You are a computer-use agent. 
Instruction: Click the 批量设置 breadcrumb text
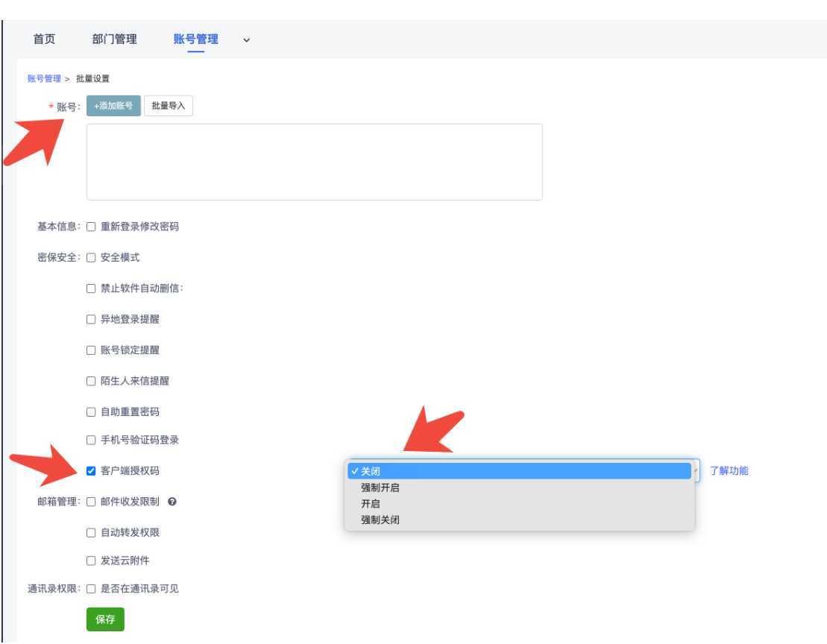click(92, 78)
